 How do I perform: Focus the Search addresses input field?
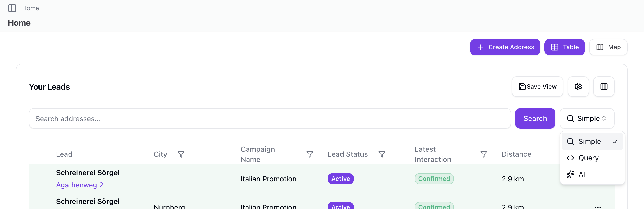270,118
